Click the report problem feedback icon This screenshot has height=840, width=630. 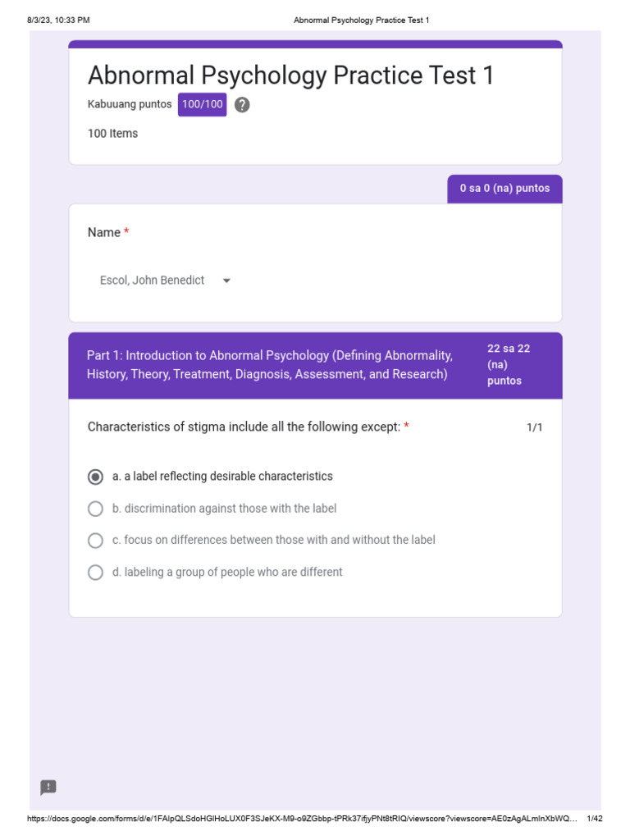tap(48, 787)
